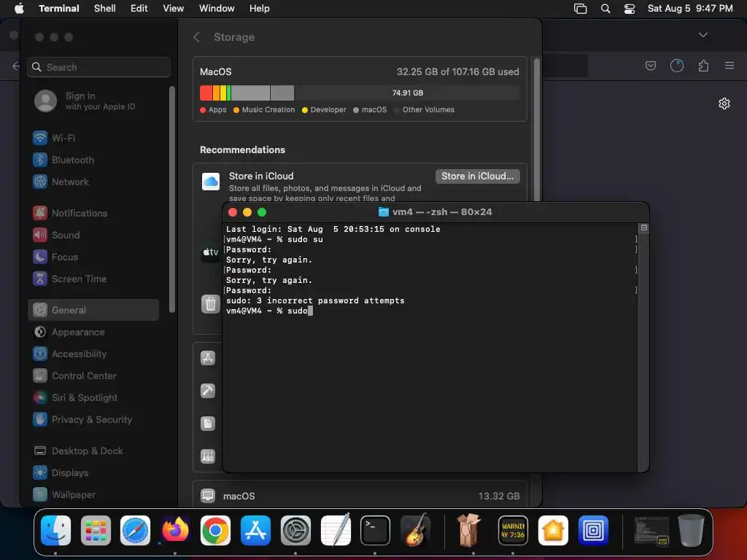This screenshot has height=560, width=747.
Task: Open the Help menu
Action: (260, 9)
